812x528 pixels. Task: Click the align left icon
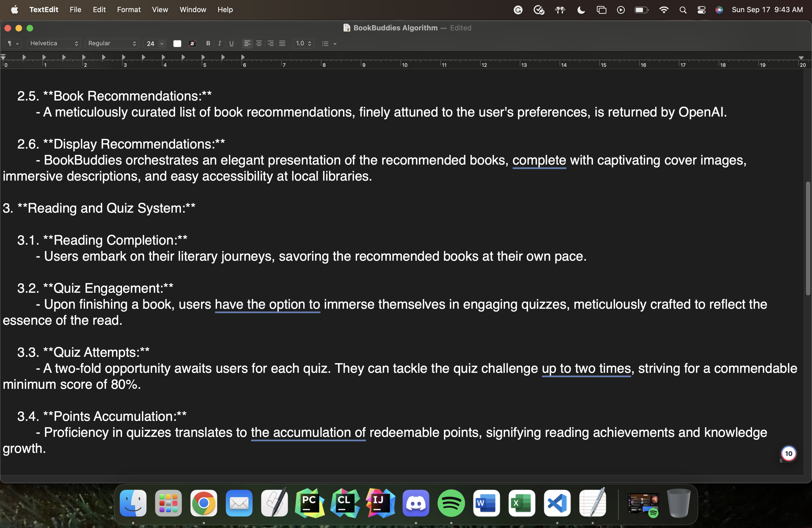click(247, 43)
